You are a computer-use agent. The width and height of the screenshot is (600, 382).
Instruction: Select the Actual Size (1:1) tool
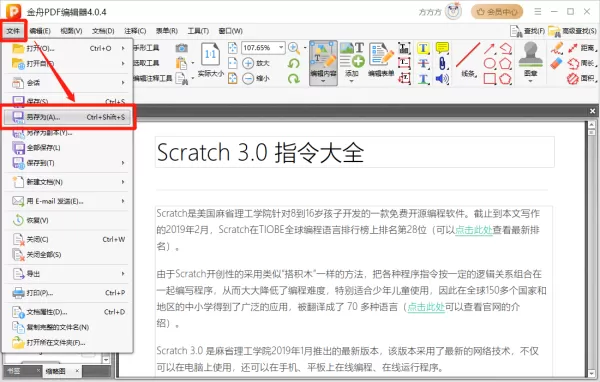(210, 59)
